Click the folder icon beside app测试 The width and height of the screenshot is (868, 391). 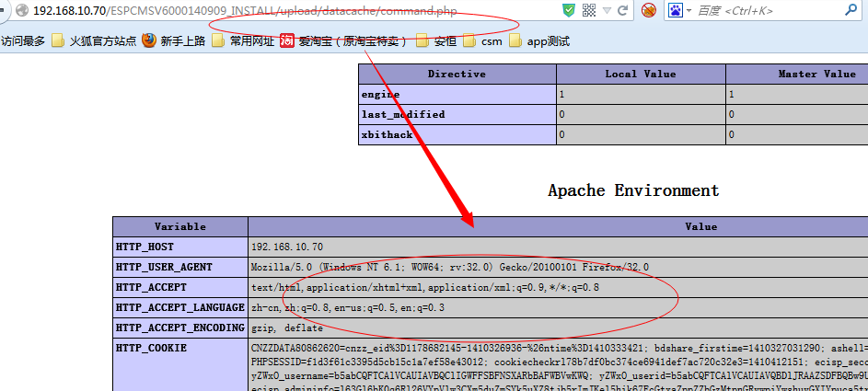tap(515, 40)
